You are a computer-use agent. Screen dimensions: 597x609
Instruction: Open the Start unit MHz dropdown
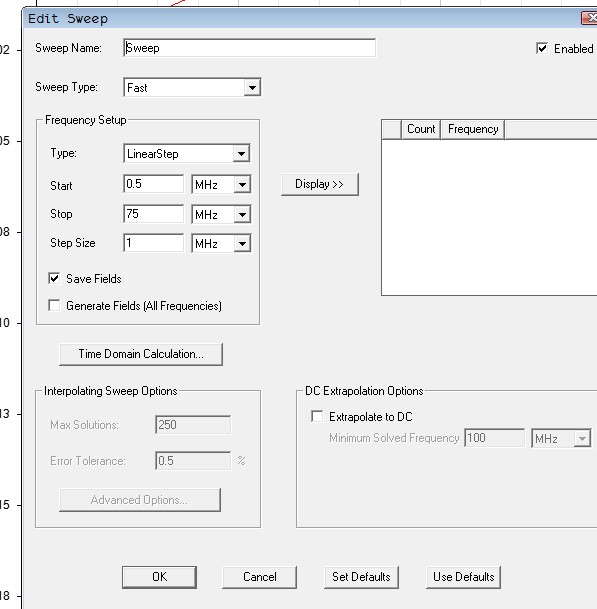[221, 184]
